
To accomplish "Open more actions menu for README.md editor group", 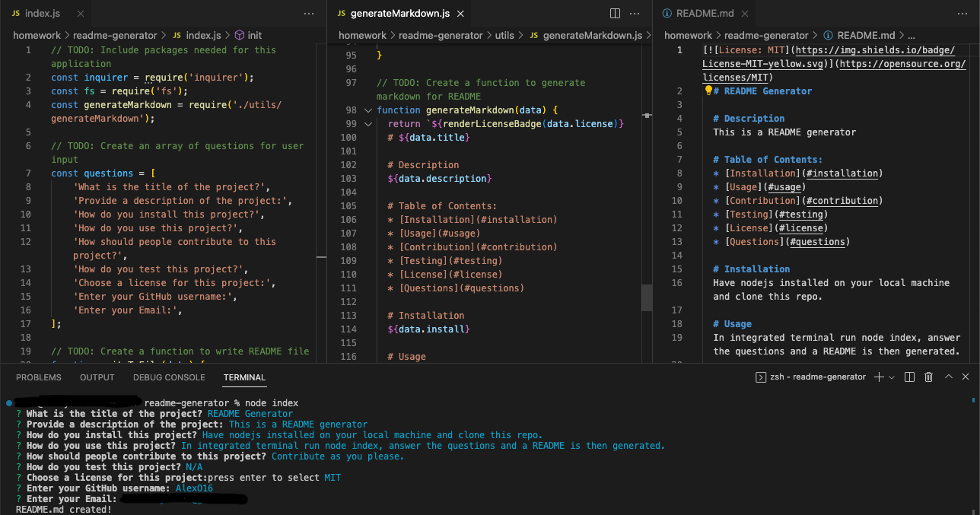I will [962, 14].
